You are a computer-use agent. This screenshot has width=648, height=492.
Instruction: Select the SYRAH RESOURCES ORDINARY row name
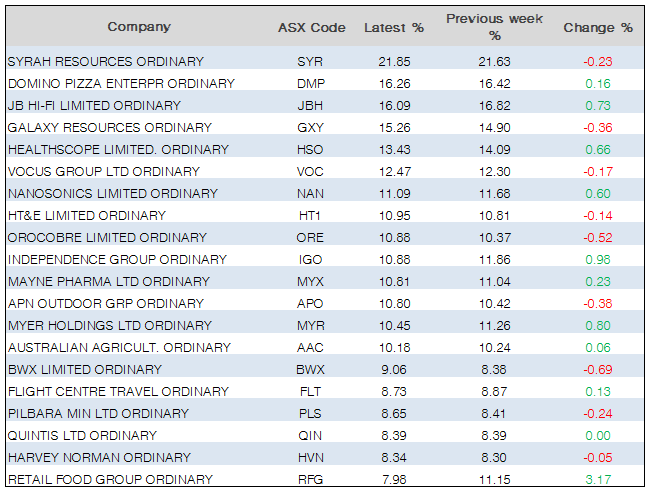tap(105, 62)
